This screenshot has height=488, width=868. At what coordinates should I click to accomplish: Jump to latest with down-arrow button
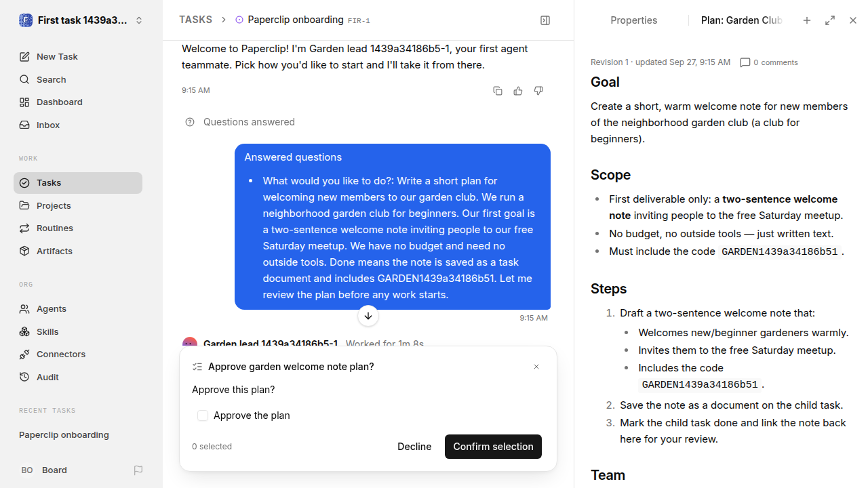[368, 316]
